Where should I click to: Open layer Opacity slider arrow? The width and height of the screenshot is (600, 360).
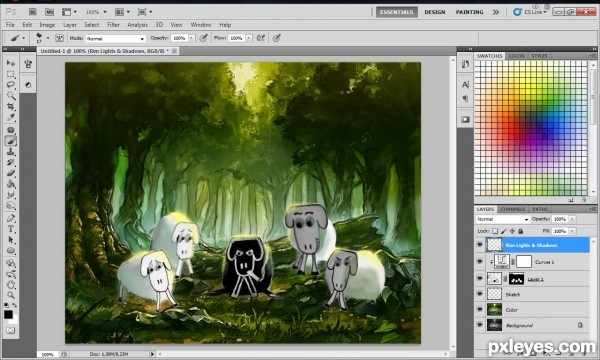(572, 219)
